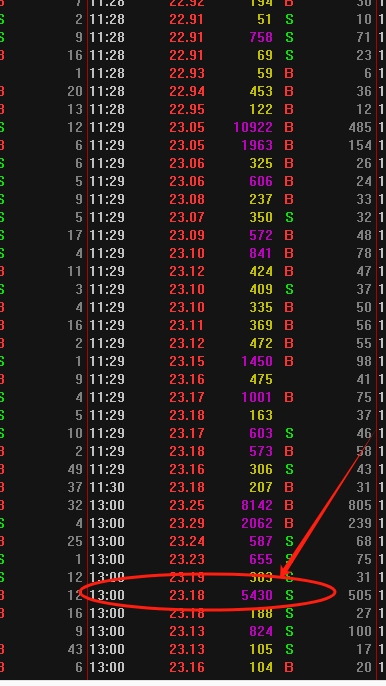Select the price 22.93
Image resolution: width=386 pixels, height=686 pixels.
tap(187, 74)
